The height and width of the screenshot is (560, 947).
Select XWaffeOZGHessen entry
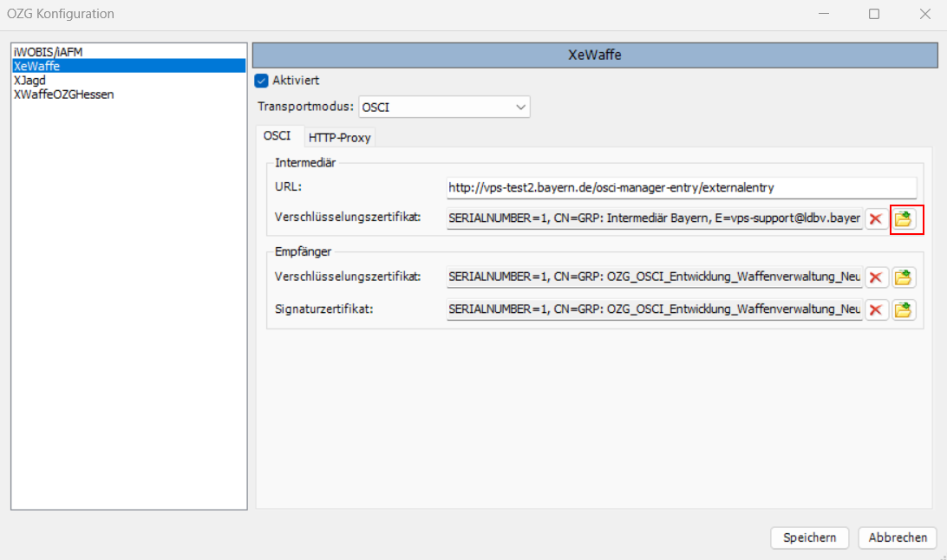tap(63, 94)
